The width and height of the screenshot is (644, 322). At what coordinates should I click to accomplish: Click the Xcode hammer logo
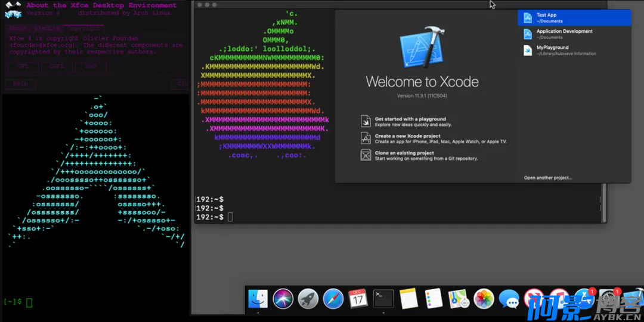pos(422,48)
